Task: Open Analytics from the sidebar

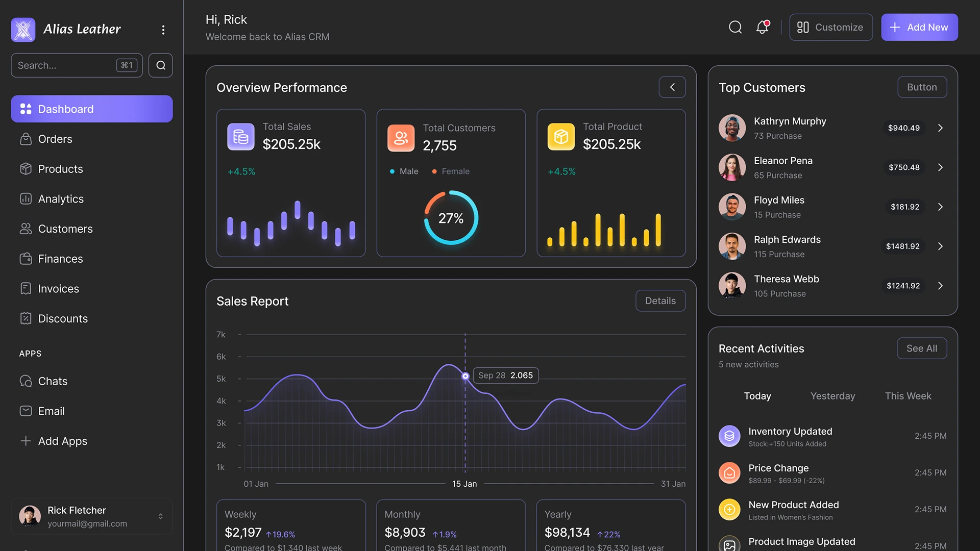Action: 26,198
